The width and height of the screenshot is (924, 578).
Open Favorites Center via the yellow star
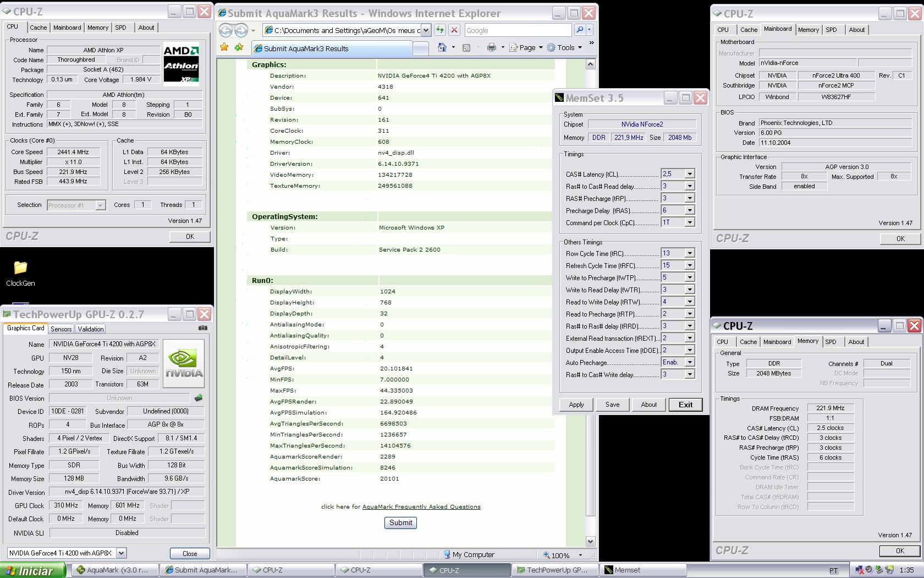pyautogui.click(x=224, y=47)
